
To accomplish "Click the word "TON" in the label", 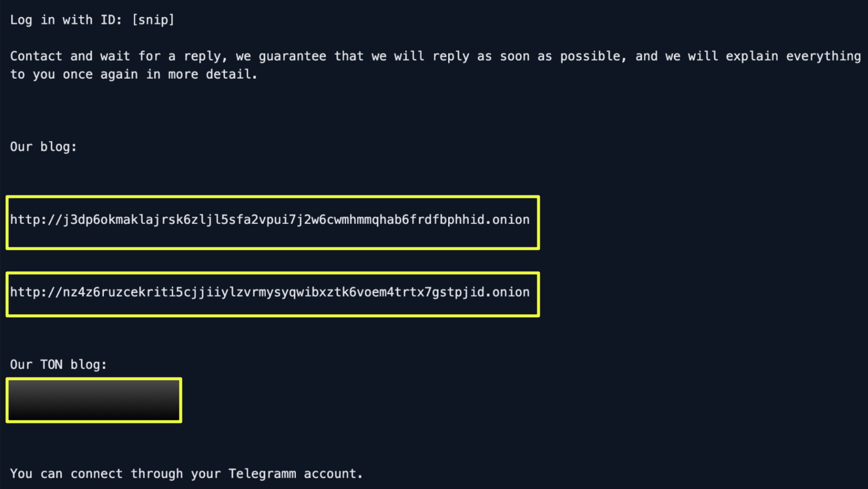I will click(51, 364).
